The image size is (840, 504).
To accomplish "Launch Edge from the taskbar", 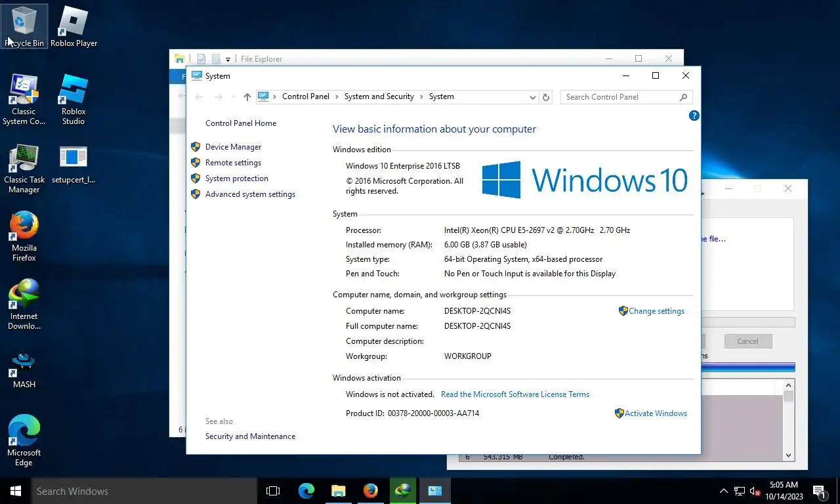I will pyautogui.click(x=306, y=491).
